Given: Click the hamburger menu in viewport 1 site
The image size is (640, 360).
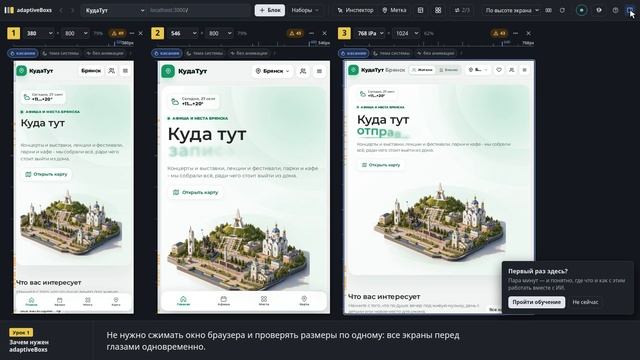Looking at the screenshot, I should click(125, 71).
